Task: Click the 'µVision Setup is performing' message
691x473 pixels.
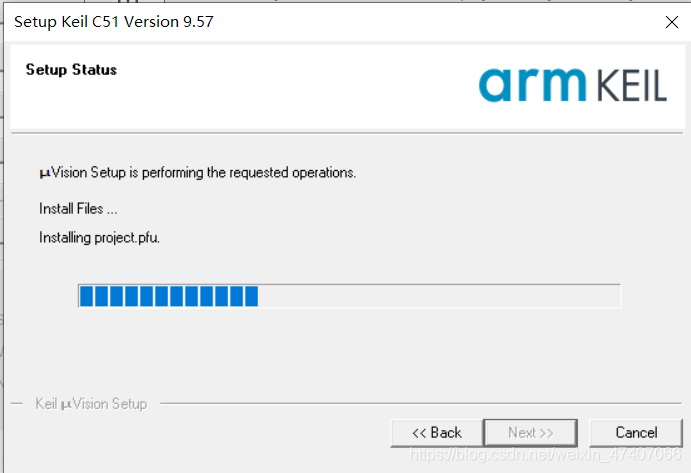Action: 197,172
